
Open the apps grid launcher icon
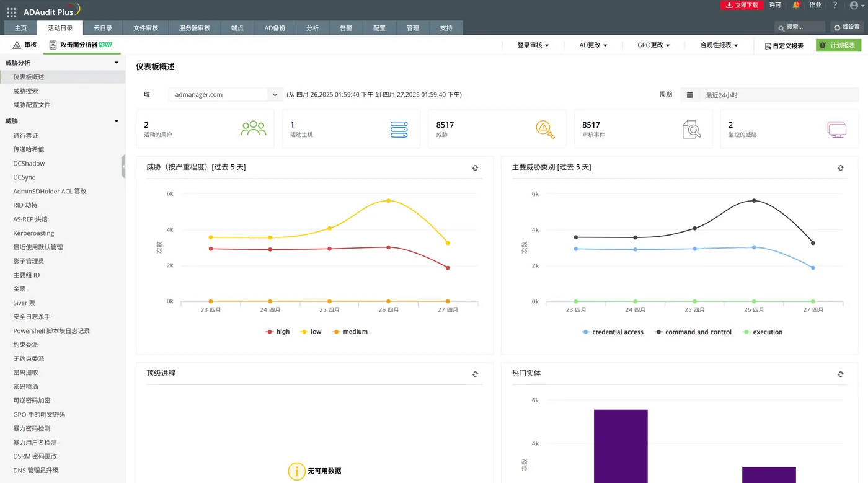tap(11, 12)
